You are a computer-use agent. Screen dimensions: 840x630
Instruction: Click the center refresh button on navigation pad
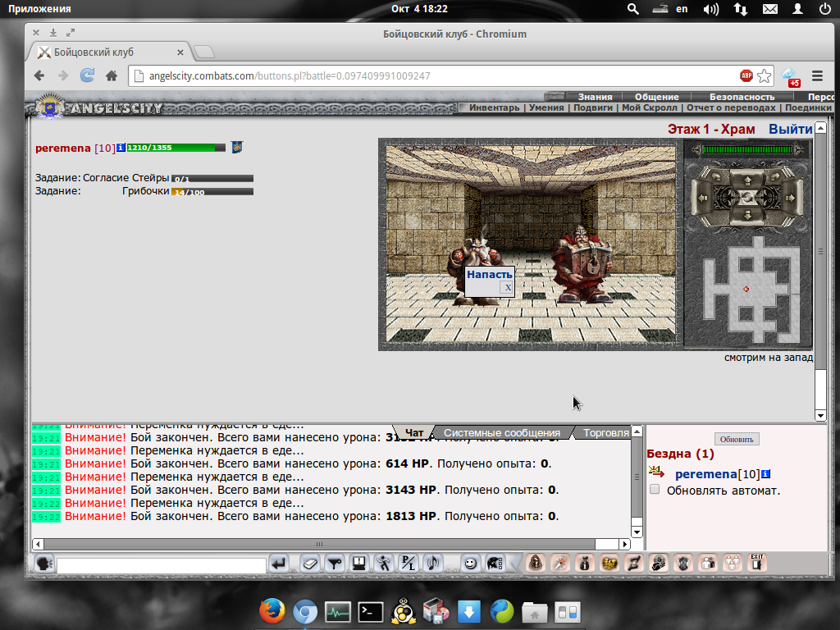747,198
